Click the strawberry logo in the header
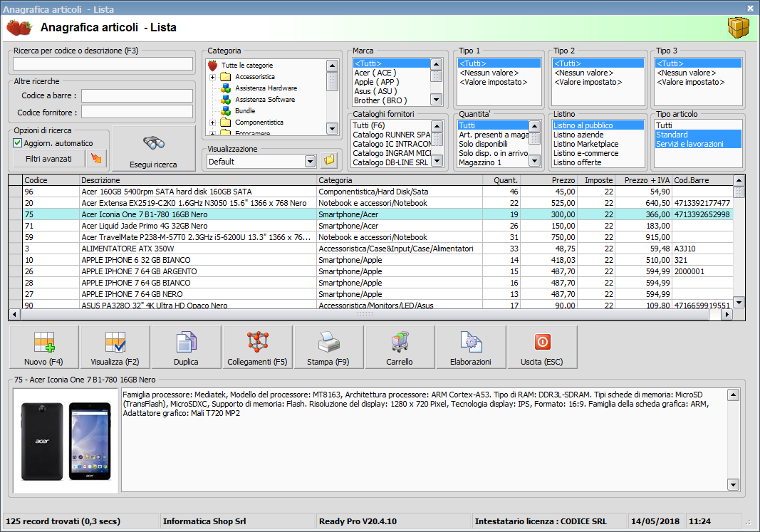Screen dimensions: 760x532 [19, 28]
